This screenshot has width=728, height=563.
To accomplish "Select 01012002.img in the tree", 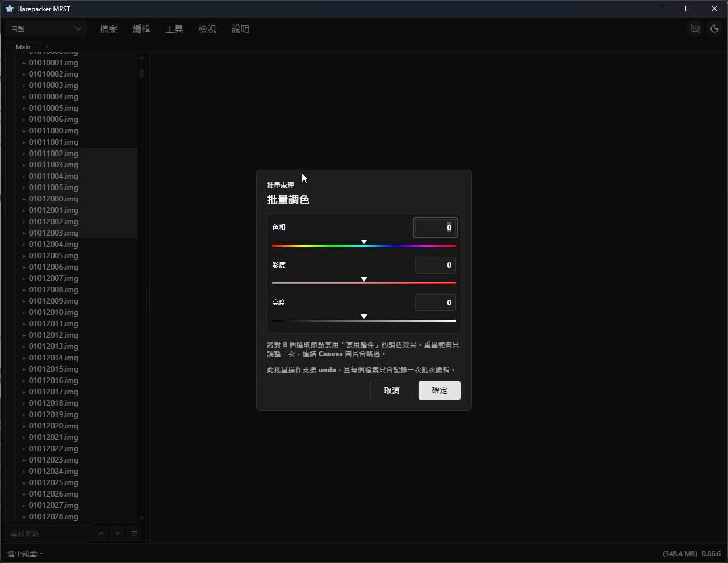I will (x=53, y=221).
